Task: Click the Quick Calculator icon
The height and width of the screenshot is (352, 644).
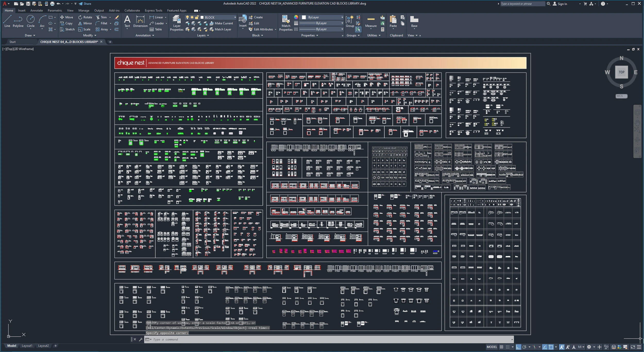Action: pyautogui.click(x=383, y=29)
